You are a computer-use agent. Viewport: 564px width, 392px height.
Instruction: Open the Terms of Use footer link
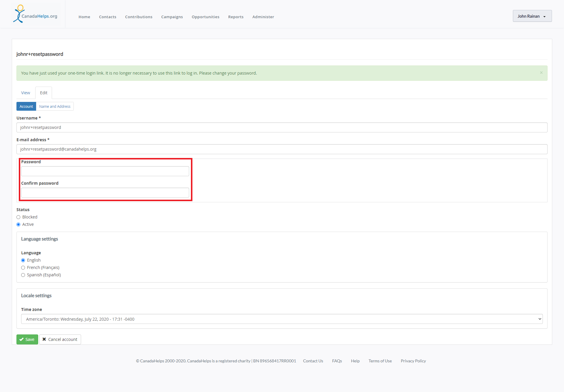pos(380,361)
